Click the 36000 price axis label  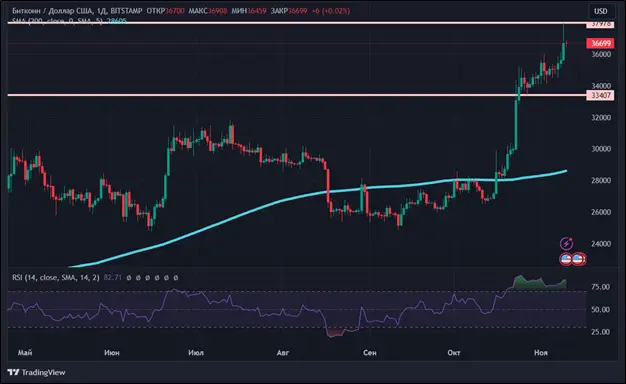pyautogui.click(x=601, y=54)
